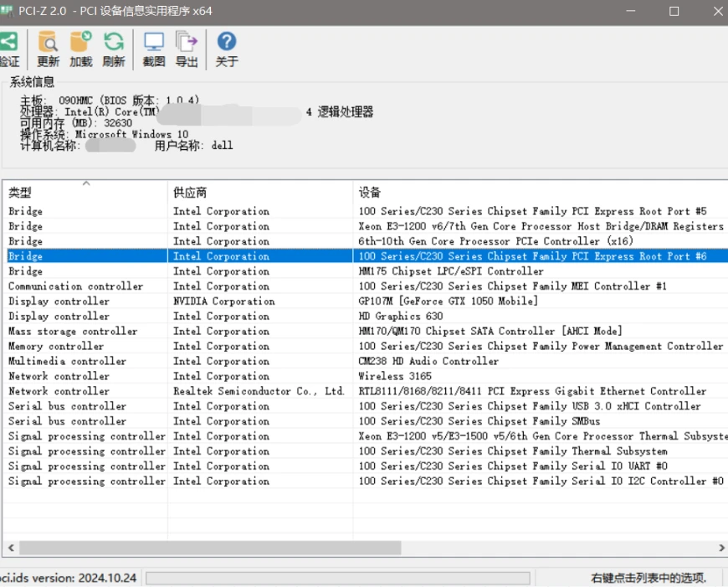Sort list by 设备 column header
The height and width of the screenshot is (587, 728).
pos(536,193)
